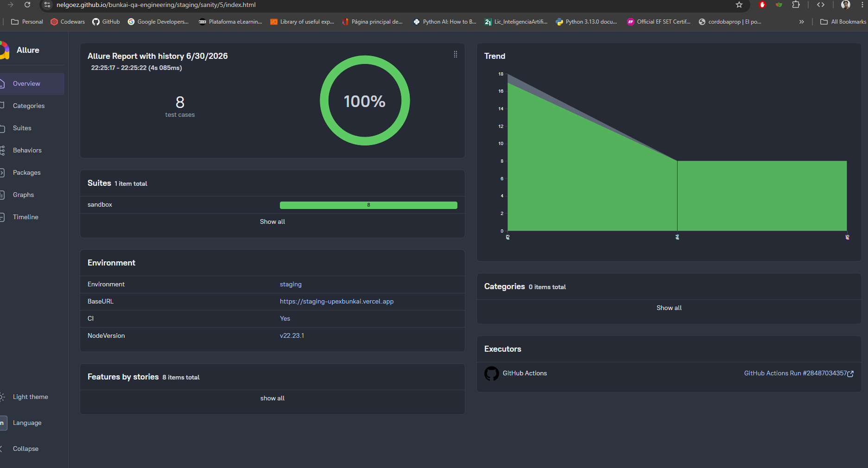This screenshot has width=868, height=468.
Task: Go to the Timeline section
Action: pos(25,217)
